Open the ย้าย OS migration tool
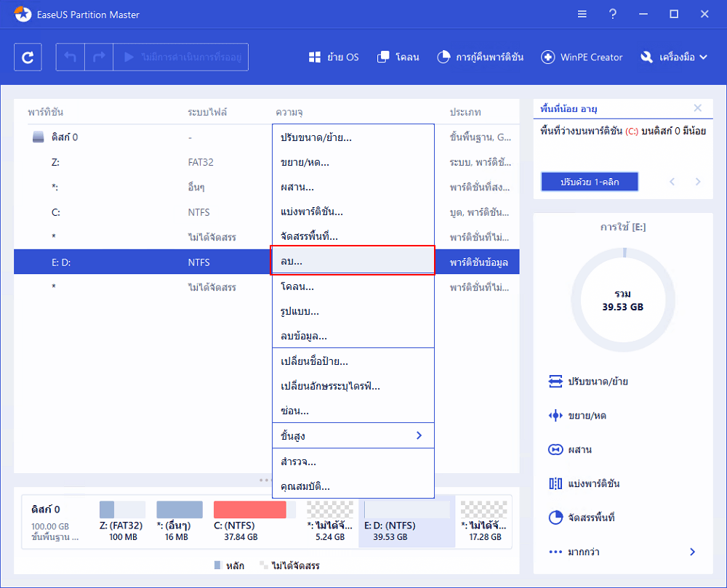Viewport: 727px width, 588px height. point(334,57)
